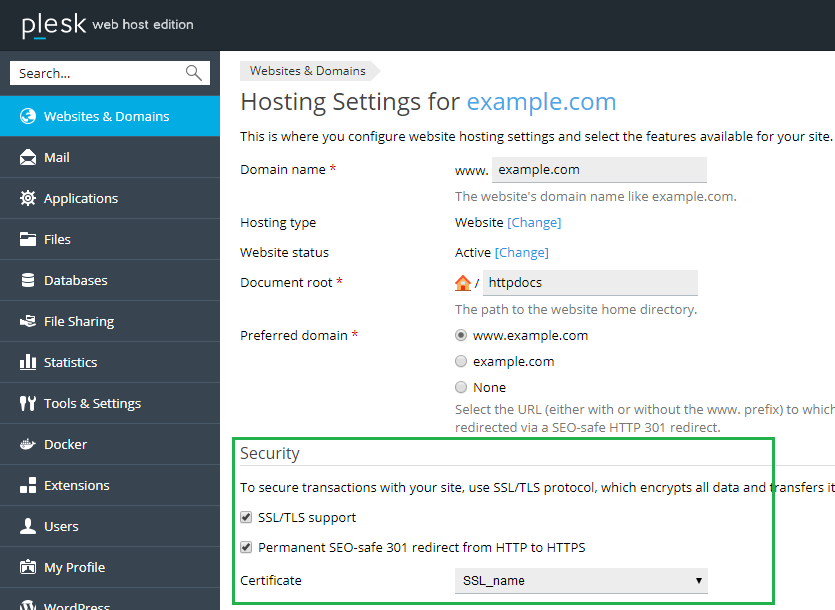This screenshot has height=610, width=835.
Task: Go to Tools & Settings section
Action: (92, 403)
